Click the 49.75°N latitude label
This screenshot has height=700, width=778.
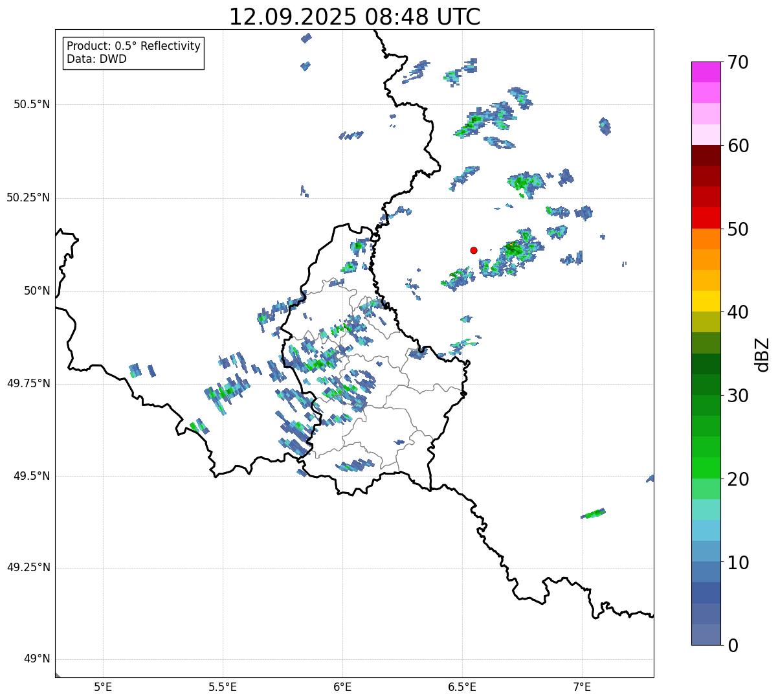coord(28,383)
